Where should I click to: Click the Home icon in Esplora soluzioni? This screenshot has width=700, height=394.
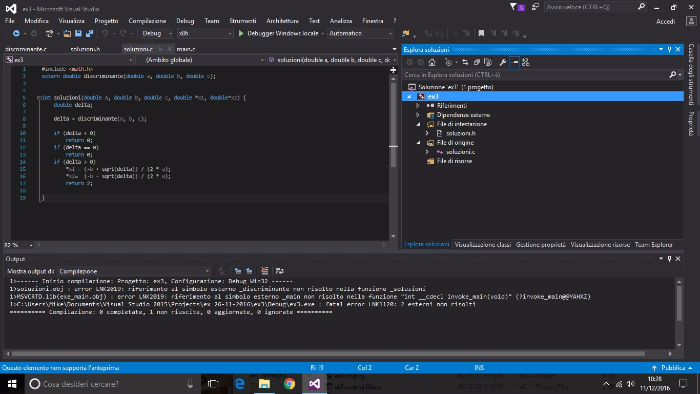click(432, 62)
